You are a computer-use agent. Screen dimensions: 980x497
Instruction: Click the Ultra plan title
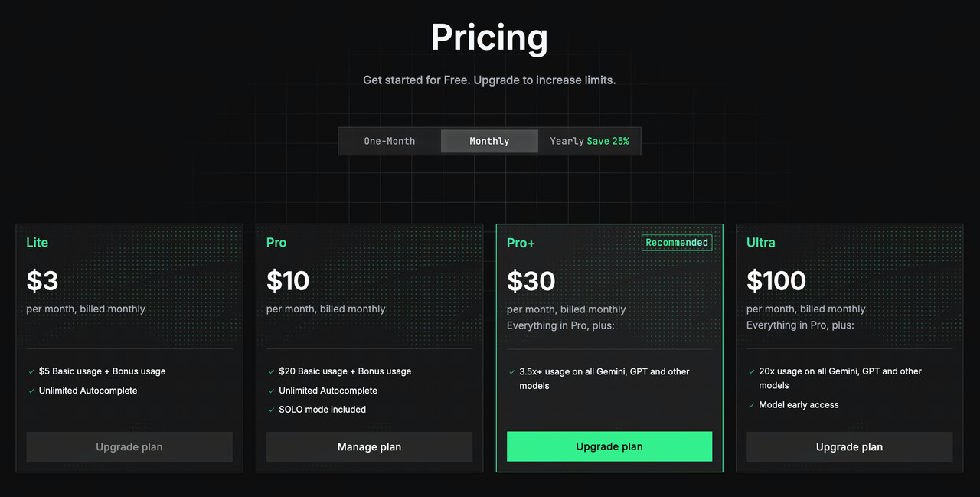tap(761, 243)
